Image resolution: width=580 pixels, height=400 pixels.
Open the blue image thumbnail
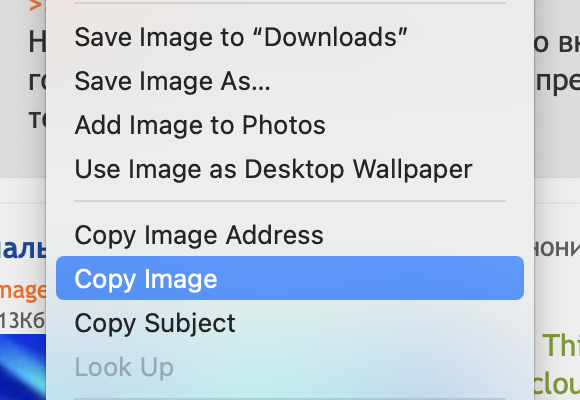(x=23, y=367)
